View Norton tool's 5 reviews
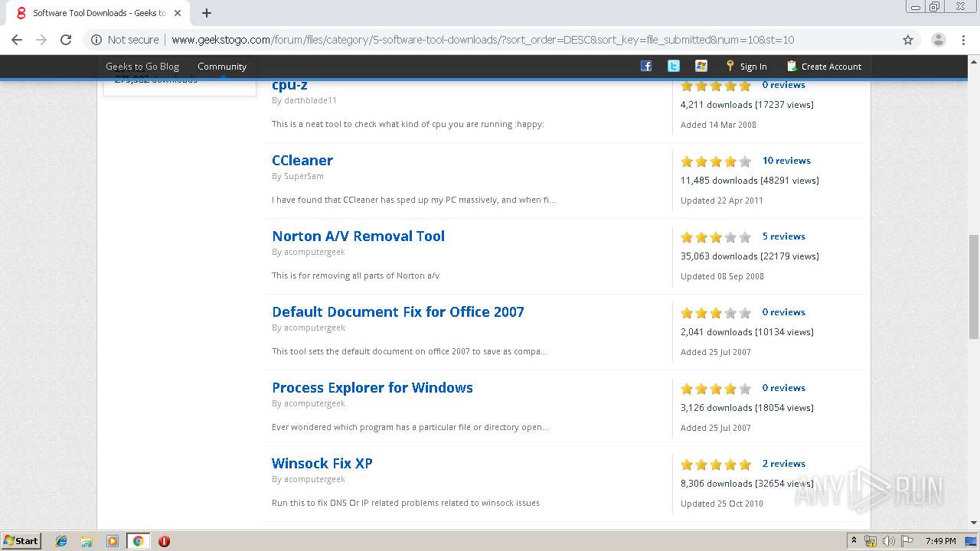 784,236
